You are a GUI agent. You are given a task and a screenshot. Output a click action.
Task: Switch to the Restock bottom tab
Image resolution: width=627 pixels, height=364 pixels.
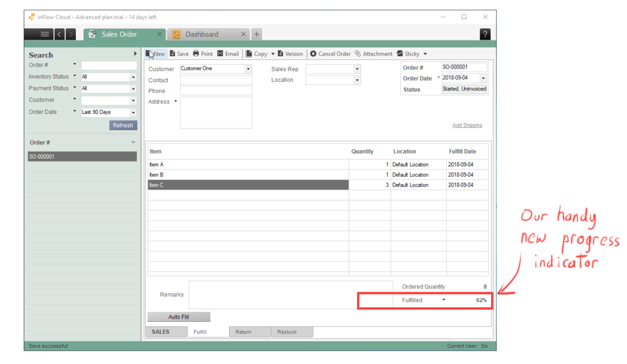tap(292, 332)
